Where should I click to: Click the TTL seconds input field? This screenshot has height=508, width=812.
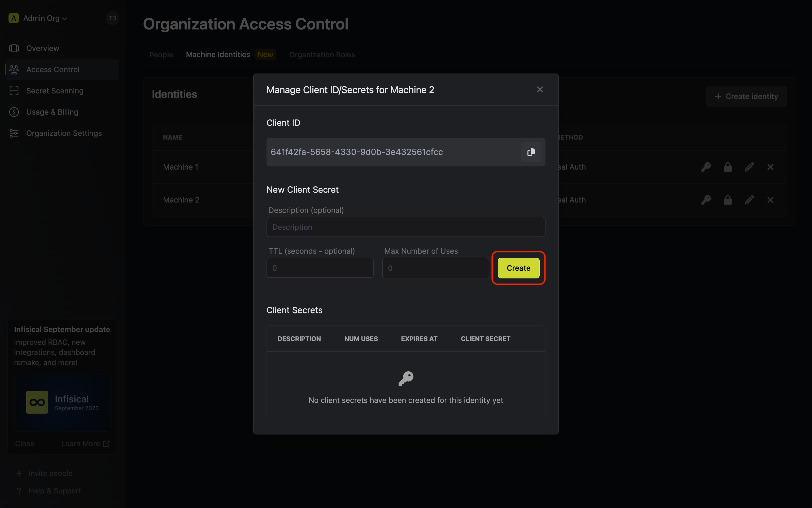click(x=320, y=268)
